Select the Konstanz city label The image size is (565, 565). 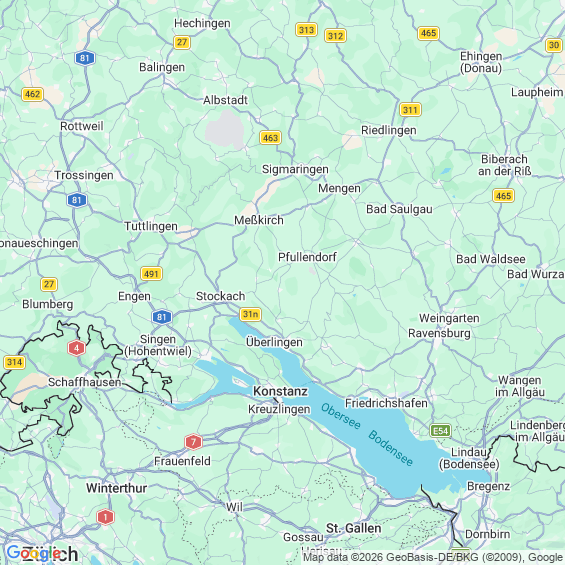point(280,391)
